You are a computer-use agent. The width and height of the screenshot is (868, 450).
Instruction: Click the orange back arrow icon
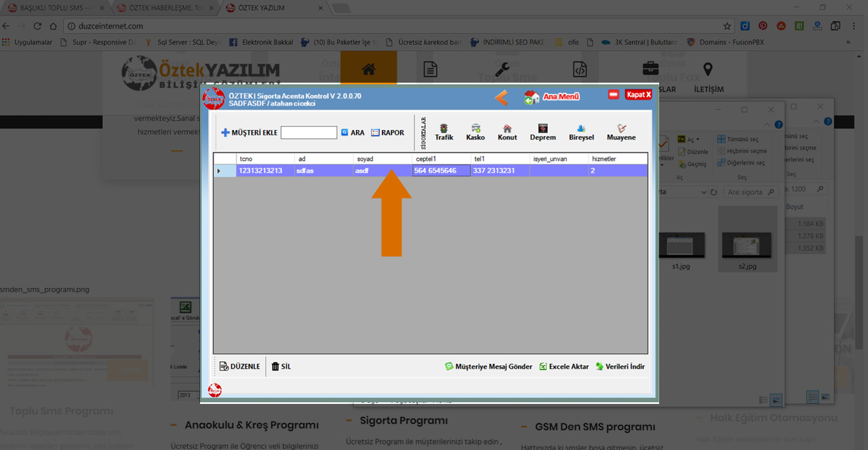coord(501,97)
